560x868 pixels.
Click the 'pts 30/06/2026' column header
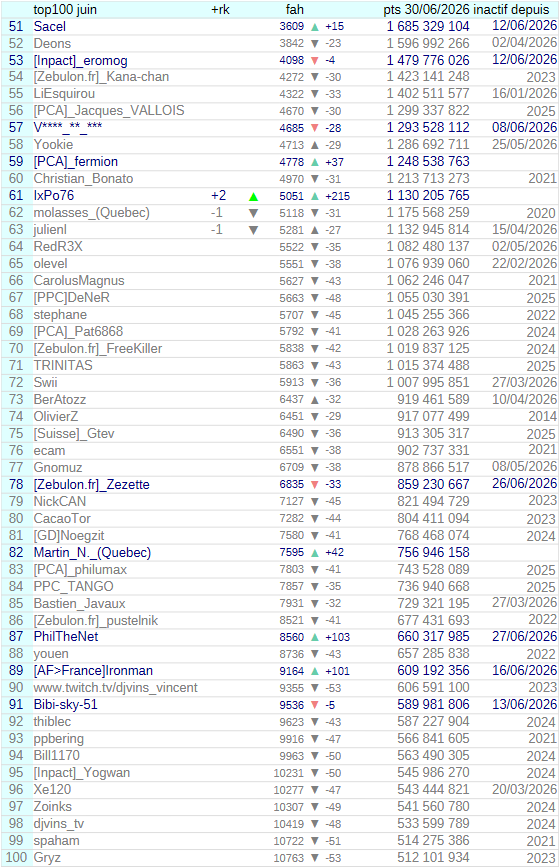(x=426, y=9)
